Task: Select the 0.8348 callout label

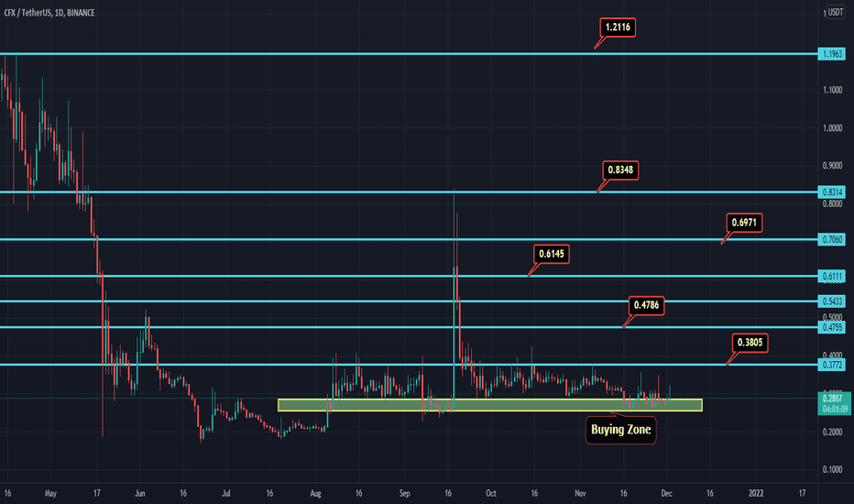Action: (620, 170)
